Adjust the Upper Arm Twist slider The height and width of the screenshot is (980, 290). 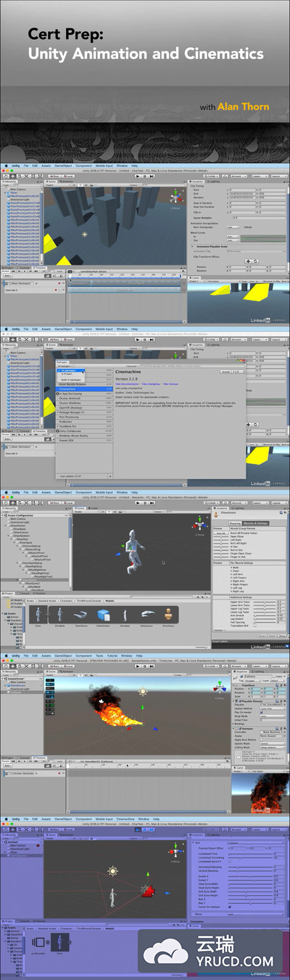tap(265, 602)
